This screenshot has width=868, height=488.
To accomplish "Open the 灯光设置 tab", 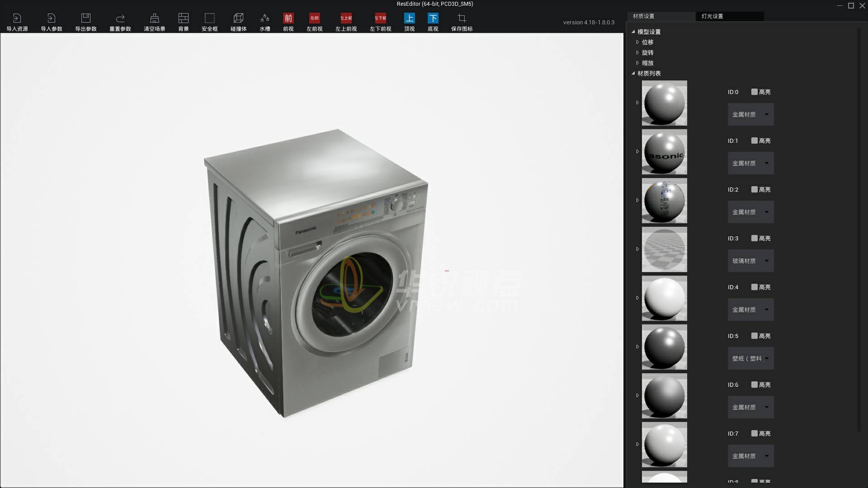I will [x=730, y=16].
